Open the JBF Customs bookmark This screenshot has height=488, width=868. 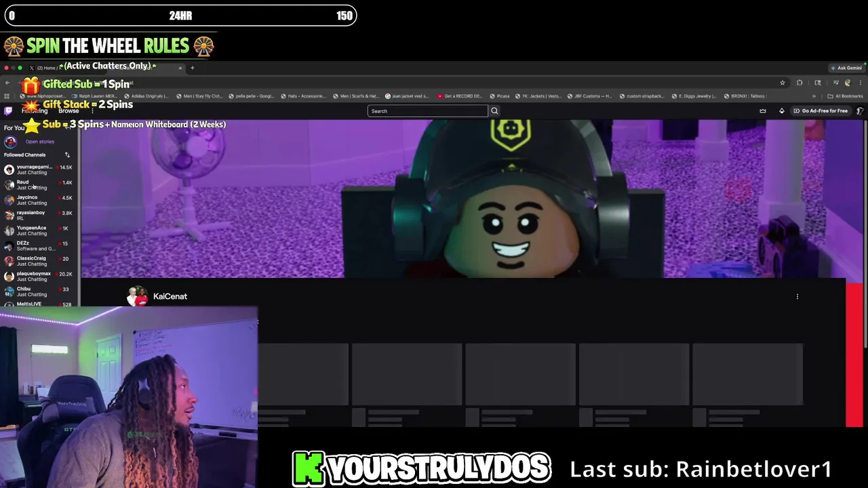click(589, 96)
